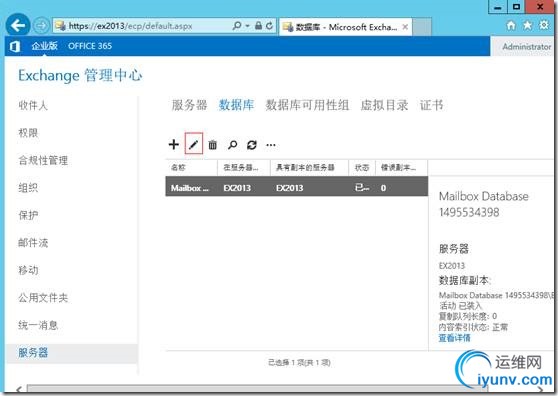Click 查看详情 link in details pane

454,338
